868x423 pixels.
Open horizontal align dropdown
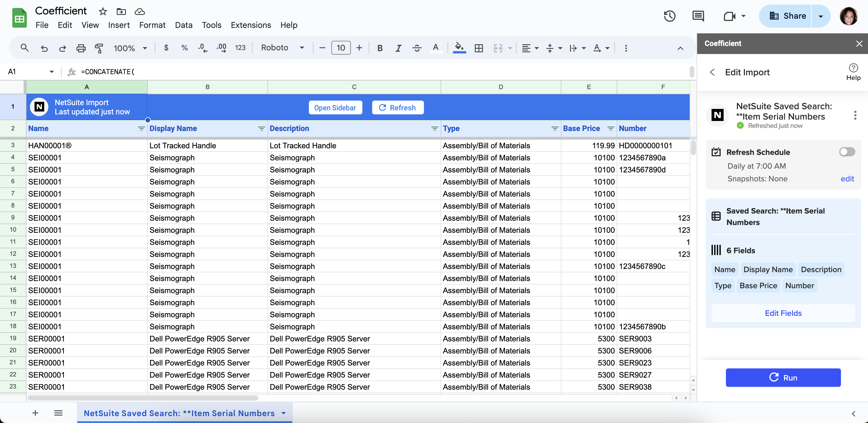point(530,48)
